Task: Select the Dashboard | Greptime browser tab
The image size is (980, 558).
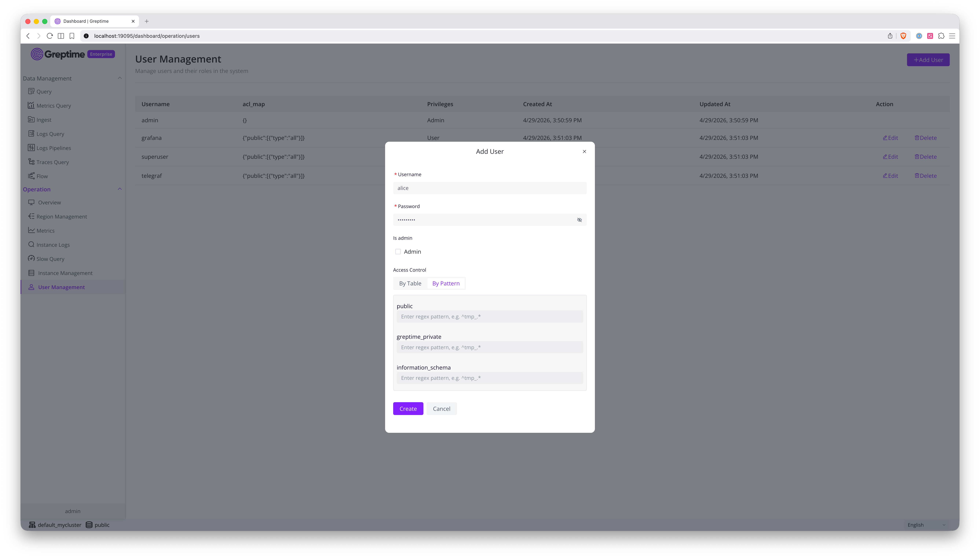Action: [95, 21]
